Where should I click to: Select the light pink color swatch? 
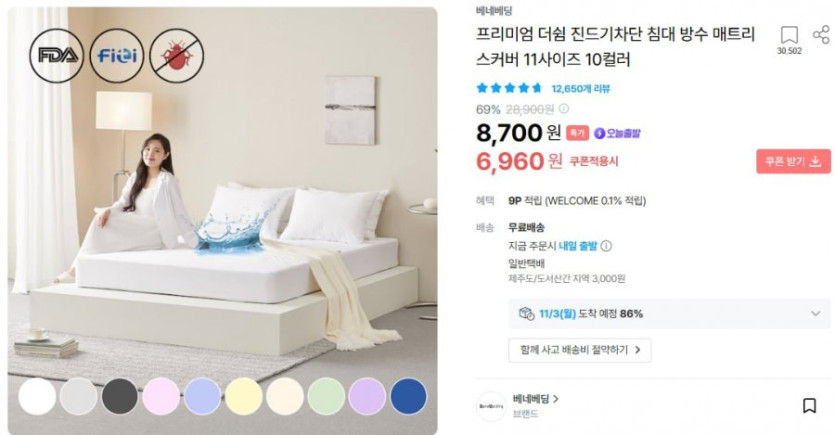click(x=161, y=396)
